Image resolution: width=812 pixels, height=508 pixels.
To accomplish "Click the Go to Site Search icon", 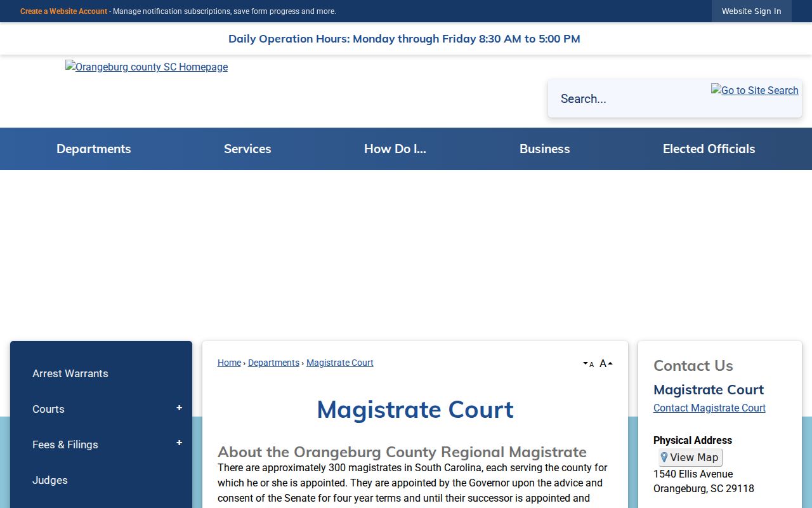I will click(754, 90).
